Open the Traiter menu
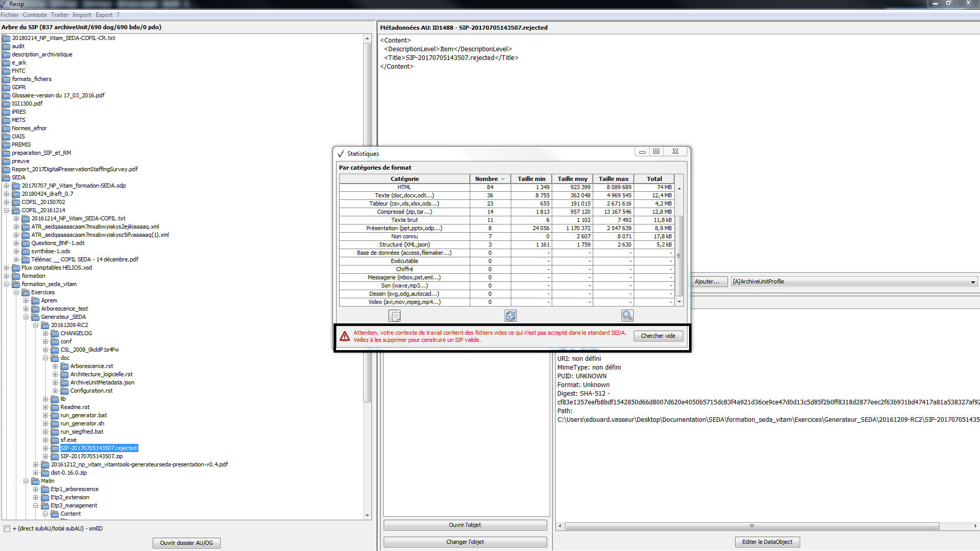Image resolution: width=980 pixels, height=551 pixels. point(59,15)
